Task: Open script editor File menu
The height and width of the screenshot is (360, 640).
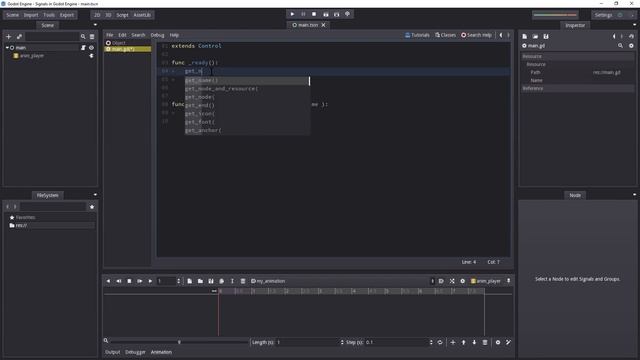Action: tap(110, 35)
